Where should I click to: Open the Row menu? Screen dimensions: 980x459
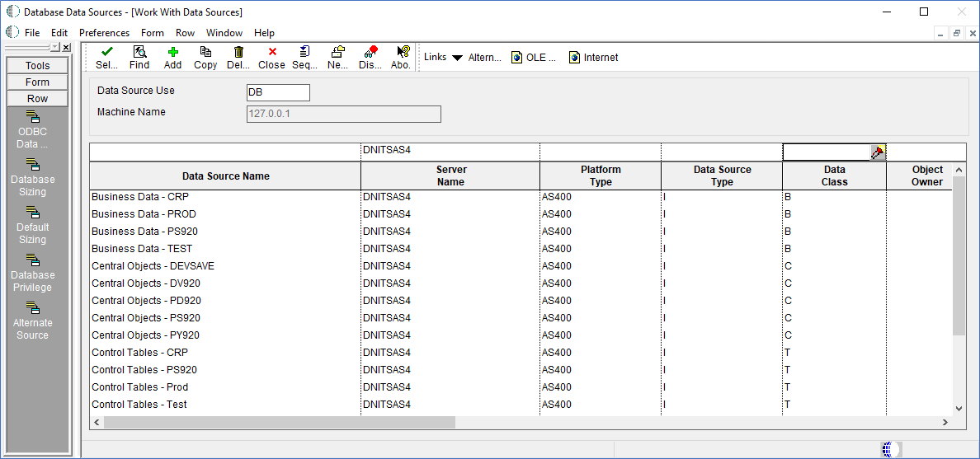pos(185,33)
